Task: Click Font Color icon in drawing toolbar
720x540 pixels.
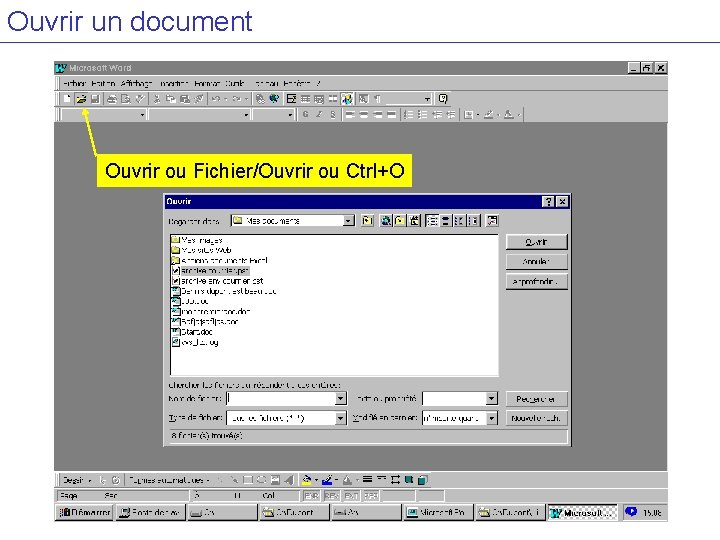Action: 347,480
